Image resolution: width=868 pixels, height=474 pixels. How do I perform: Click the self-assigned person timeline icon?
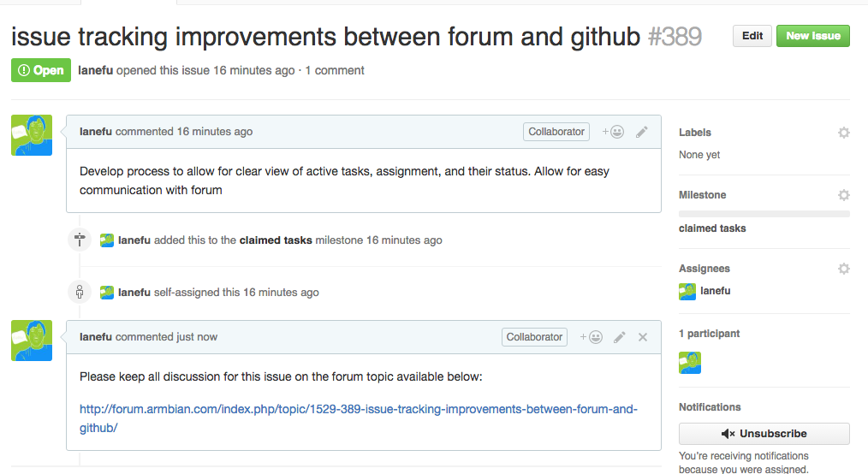80,292
